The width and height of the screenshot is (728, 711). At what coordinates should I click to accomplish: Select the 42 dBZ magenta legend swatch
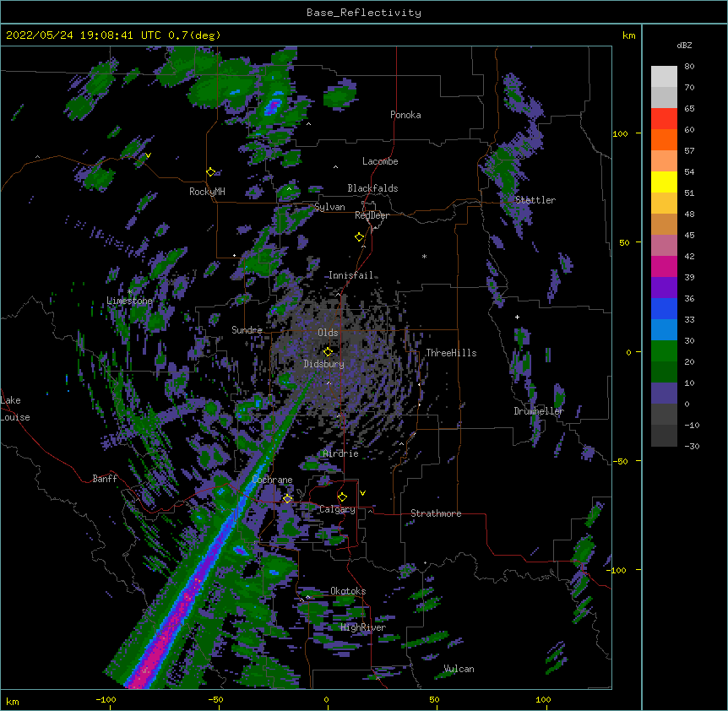pyautogui.click(x=664, y=266)
